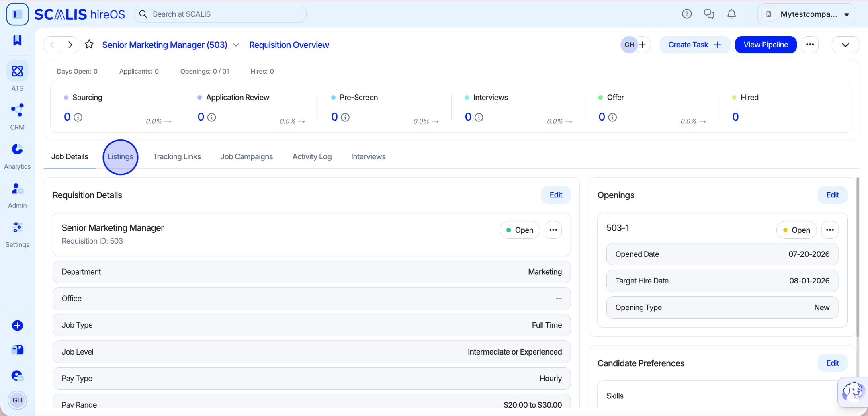Screen dimensions: 868x416
Task: Click the add-candidate icon in sidebar
Action: [x=17, y=376]
